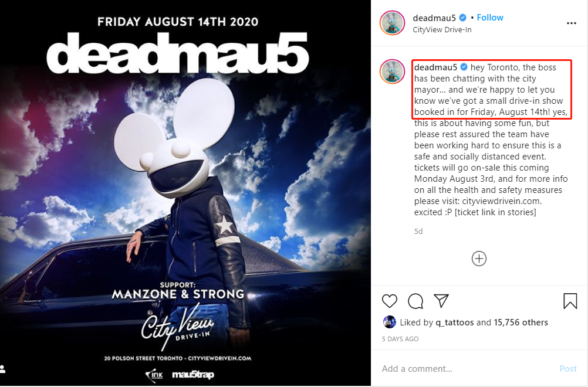This screenshot has width=588, height=387.
Task: Open the three-dot more options menu
Action: pyautogui.click(x=571, y=23)
